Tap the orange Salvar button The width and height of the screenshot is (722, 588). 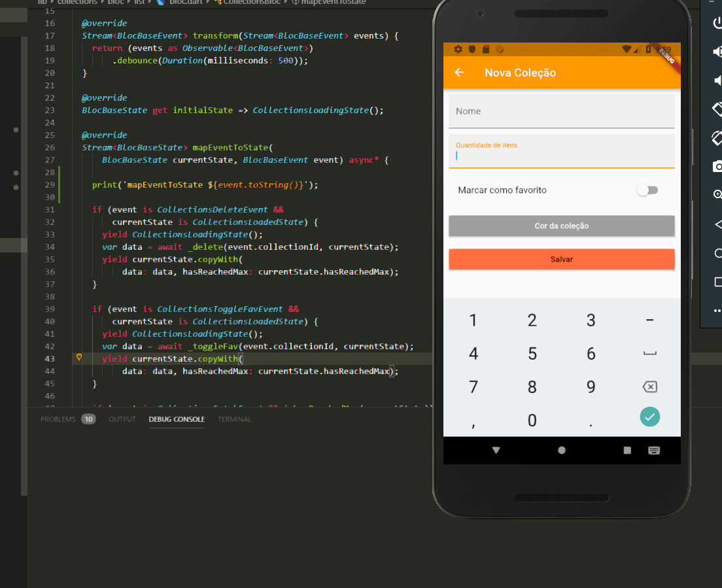pyautogui.click(x=561, y=259)
